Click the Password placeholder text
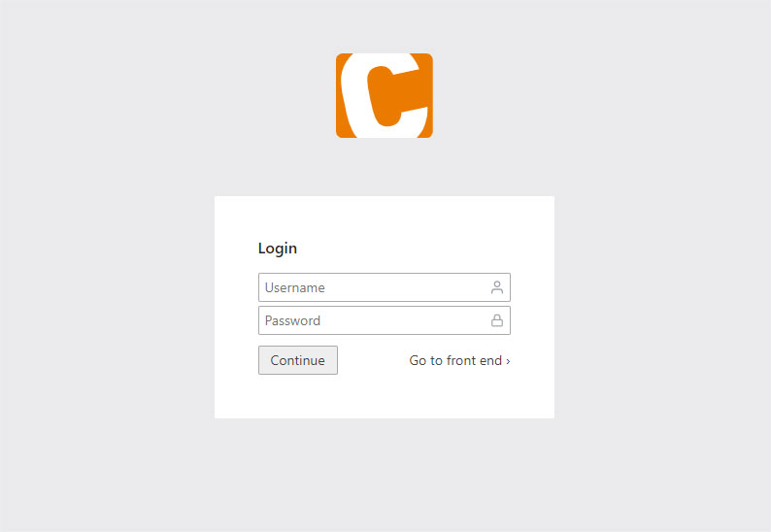The height and width of the screenshot is (532, 771). point(292,320)
